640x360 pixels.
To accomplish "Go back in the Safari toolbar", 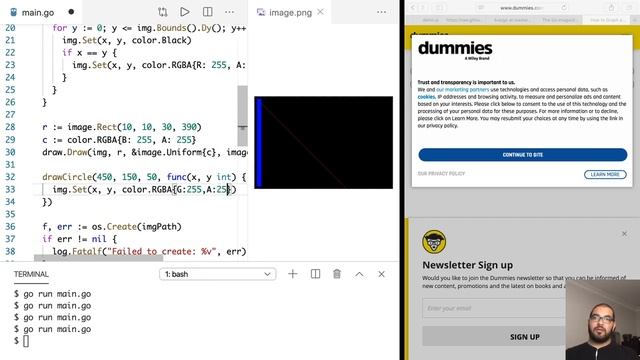I will (413, 8).
